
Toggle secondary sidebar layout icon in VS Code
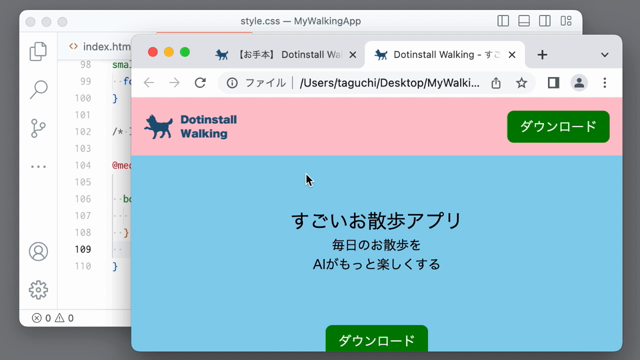click(x=544, y=21)
